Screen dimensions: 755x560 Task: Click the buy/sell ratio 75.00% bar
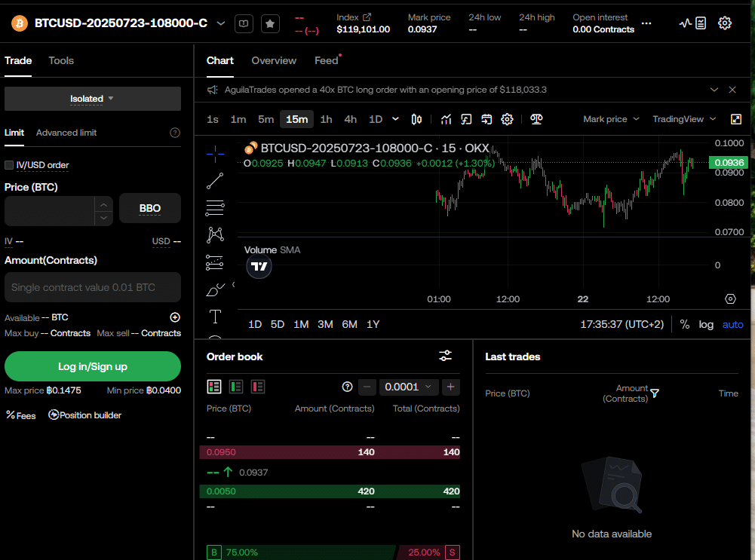coord(301,552)
